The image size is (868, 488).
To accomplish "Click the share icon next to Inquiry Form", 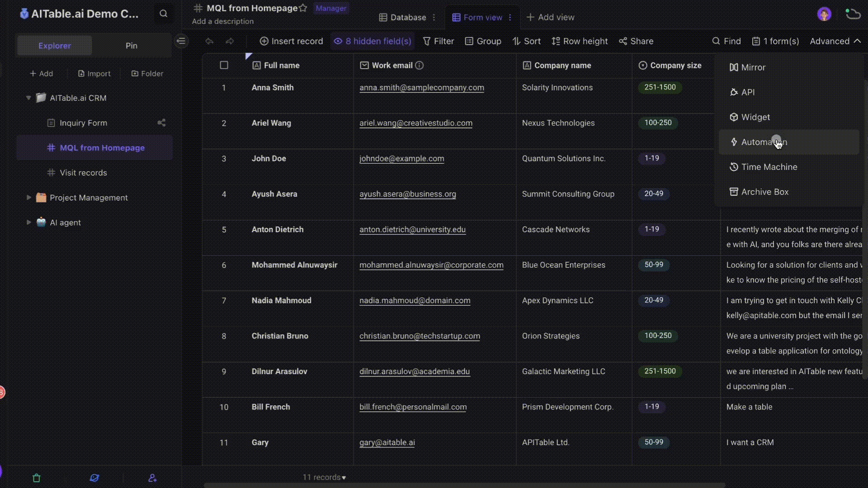I will [161, 122].
